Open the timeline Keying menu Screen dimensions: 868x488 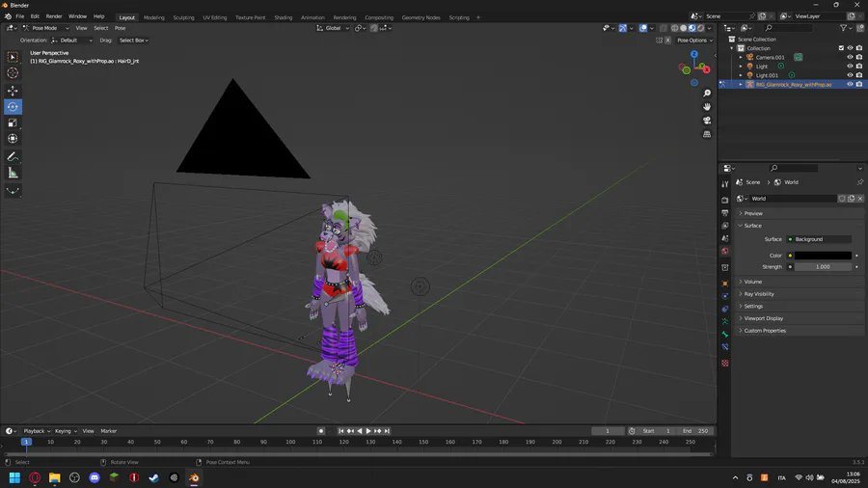coord(66,431)
